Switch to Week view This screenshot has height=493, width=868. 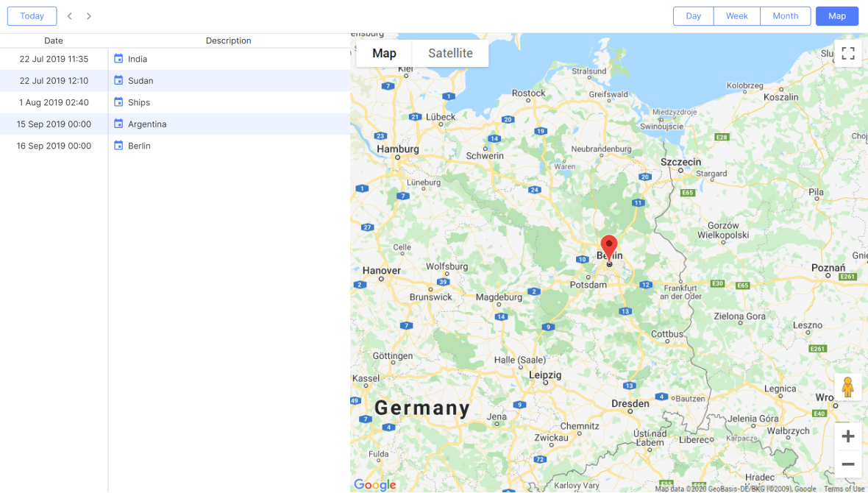coord(736,15)
